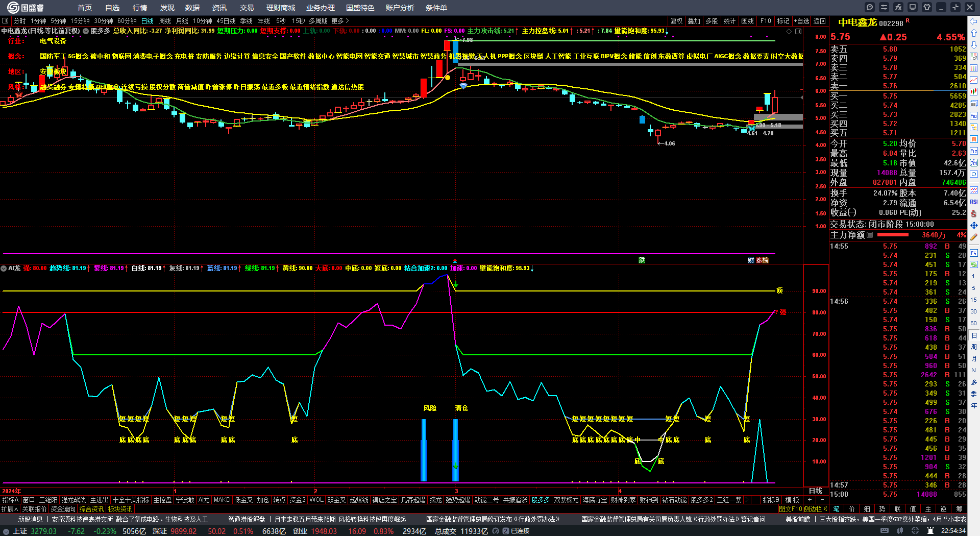The height and width of the screenshot is (536, 980).
Task: Open the F12 trade icon in sidebar
Action: (x=974, y=151)
